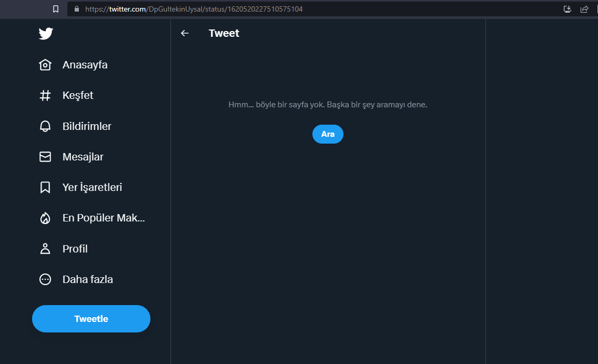Click the install app icon in address bar
598x364 pixels.
(567, 9)
